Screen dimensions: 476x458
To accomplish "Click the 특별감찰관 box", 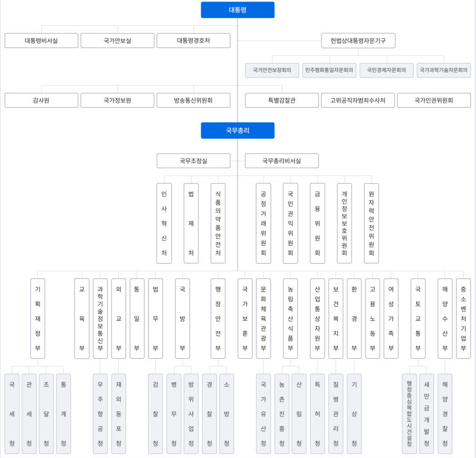I will pyautogui.click(x=282, y=100).
